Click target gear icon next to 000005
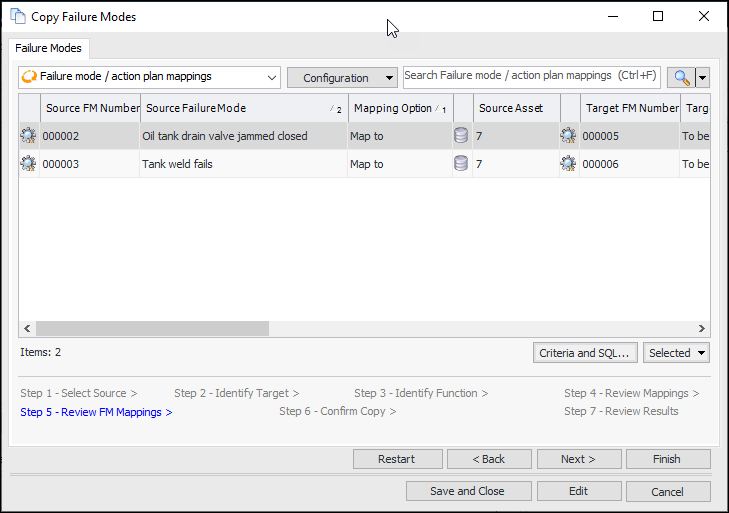729x513 pixels. tap(568, 136)
